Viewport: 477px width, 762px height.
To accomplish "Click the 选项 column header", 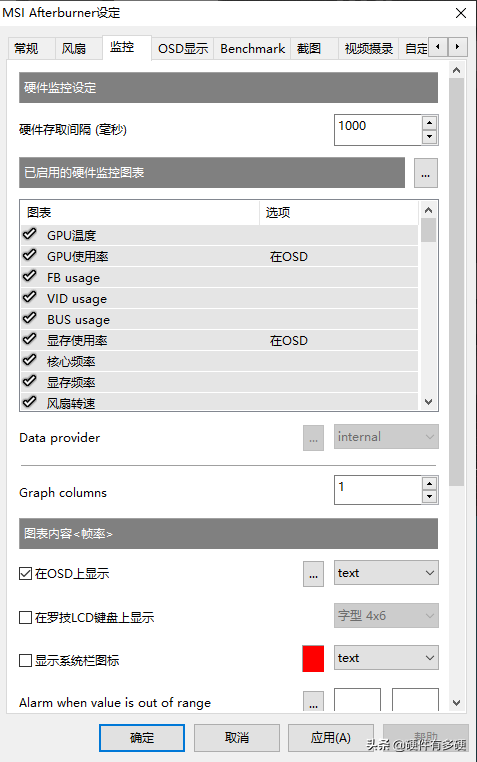I will pos(339,212).
